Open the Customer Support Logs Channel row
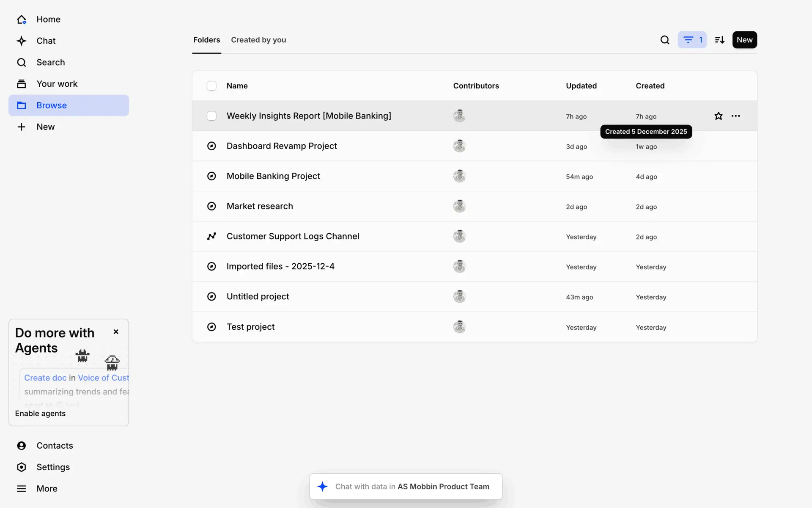Image resolution: width=812 pixels, height=508 pixels. point(293,236)
